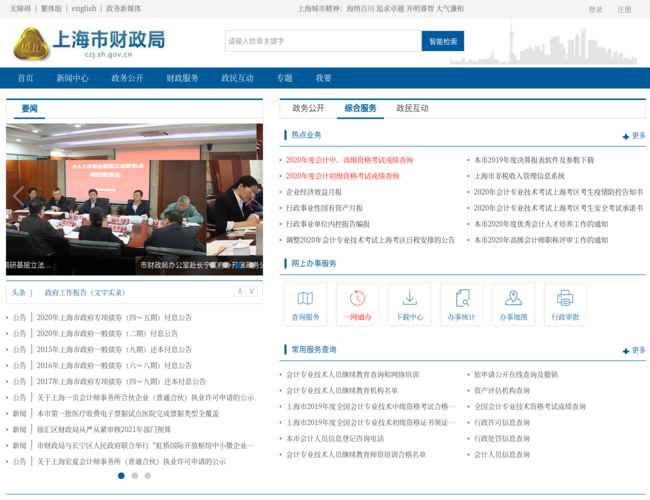Open the 首页 navigation item
650x500 pixels.
[x=25, y=78]
